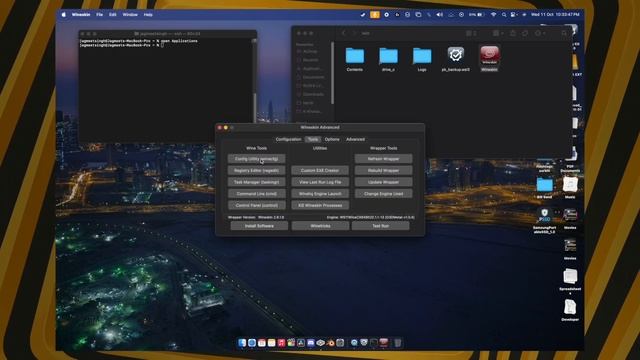This screenshot has width=640, height=360.
Task: Click Install Software button
Action: click(259, 226)
